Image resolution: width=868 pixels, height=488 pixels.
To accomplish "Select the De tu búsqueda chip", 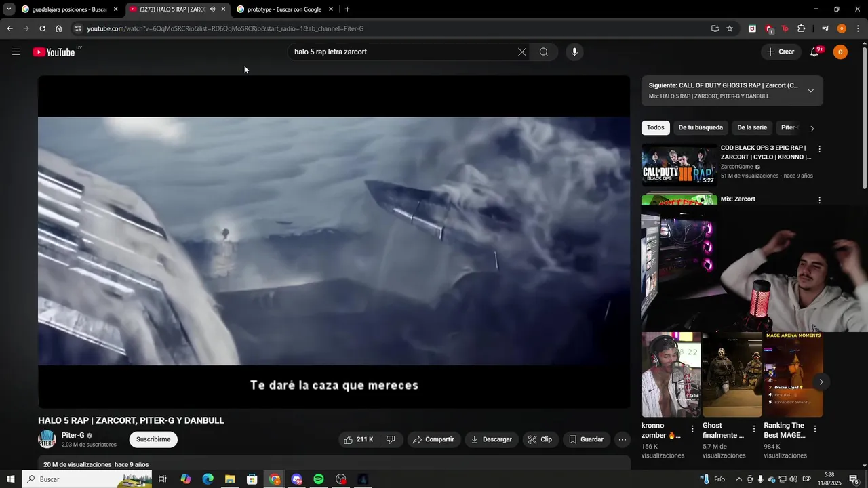I will pos(701,127).
